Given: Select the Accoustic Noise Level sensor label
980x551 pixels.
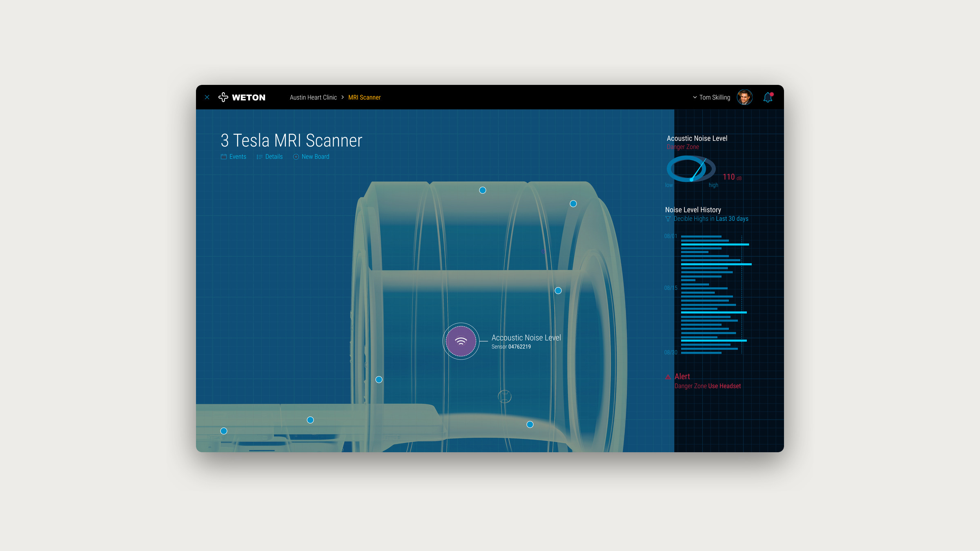Looking at the screenshot, I should [526, 338].
